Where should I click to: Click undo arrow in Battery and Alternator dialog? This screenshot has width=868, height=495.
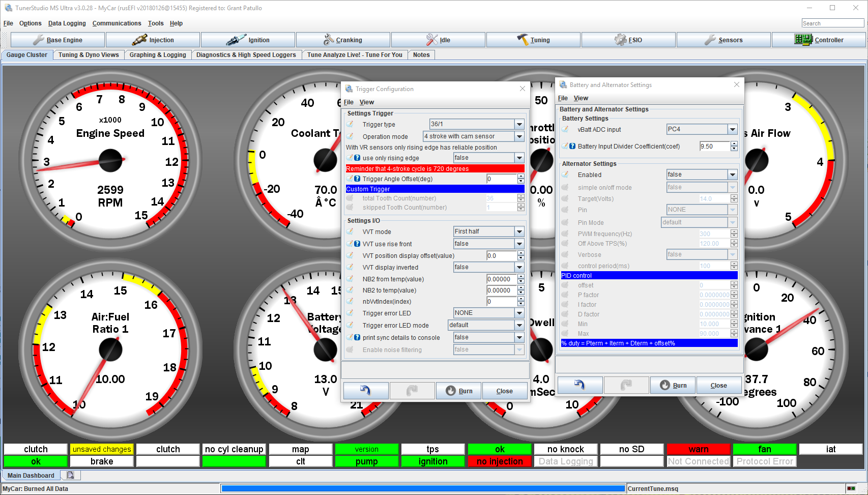coord(580,385)
